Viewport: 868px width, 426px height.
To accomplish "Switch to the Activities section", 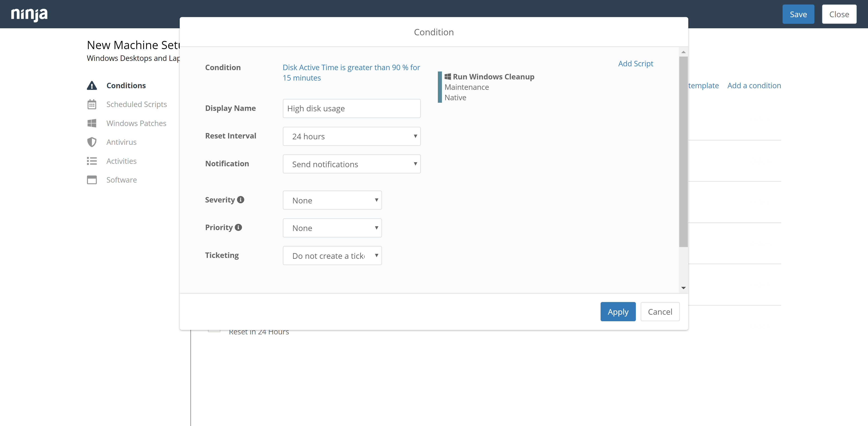I will 121,161.
